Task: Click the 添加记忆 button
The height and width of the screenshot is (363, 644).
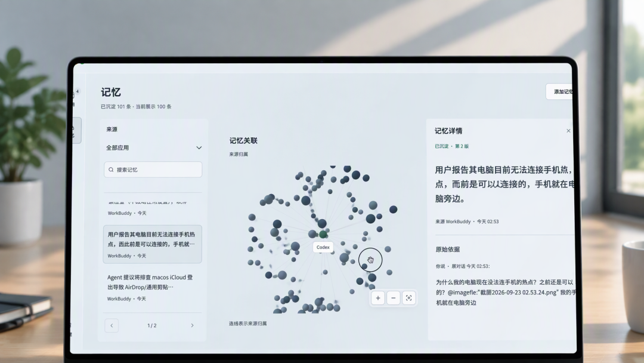Action: 560,92
